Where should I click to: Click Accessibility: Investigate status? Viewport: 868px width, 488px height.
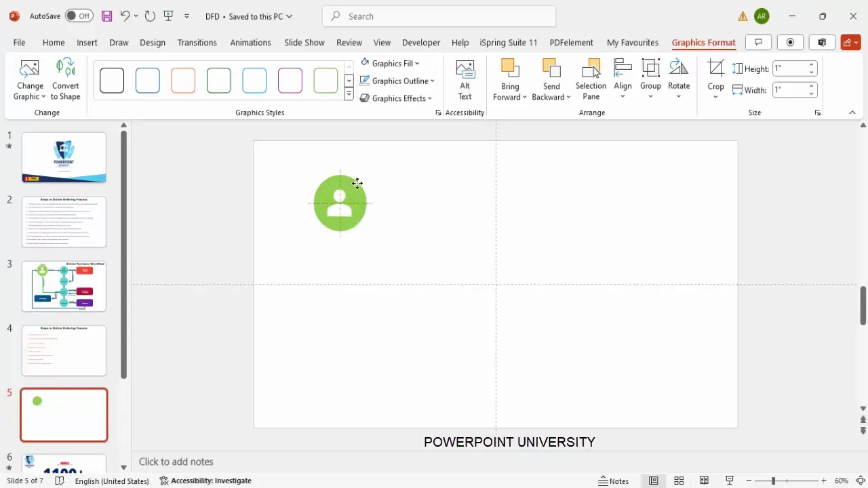tap(205, 481)
